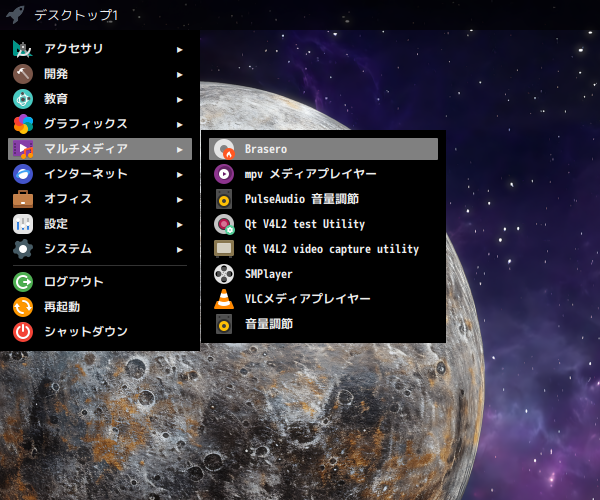Choose 再起動 to restart

[100, 307]
